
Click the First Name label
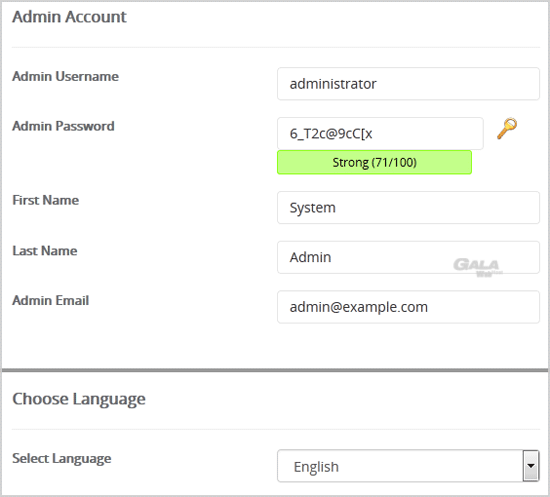pyautogui.click(x=46, y=200)
